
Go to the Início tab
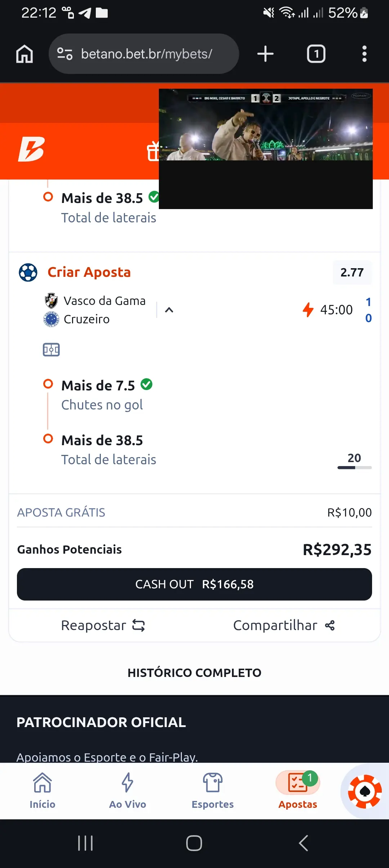[43, 791]
